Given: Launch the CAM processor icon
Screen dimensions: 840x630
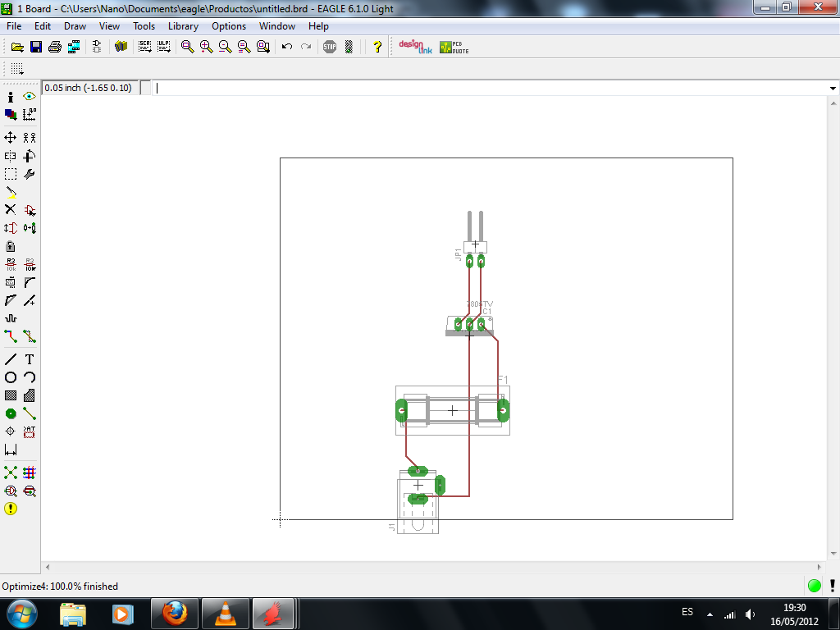Looking at the screenshot, I should (74, 47).
